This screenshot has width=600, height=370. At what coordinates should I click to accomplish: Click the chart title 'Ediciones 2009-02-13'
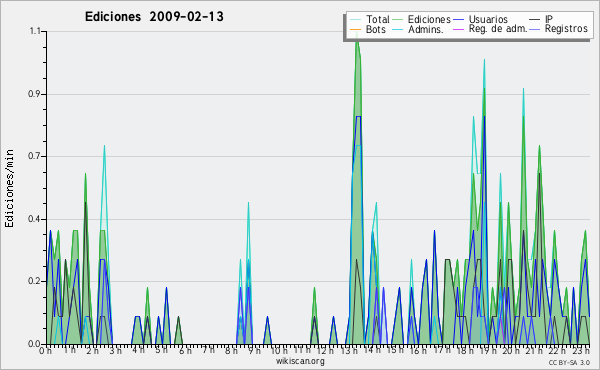pos(154,17)
